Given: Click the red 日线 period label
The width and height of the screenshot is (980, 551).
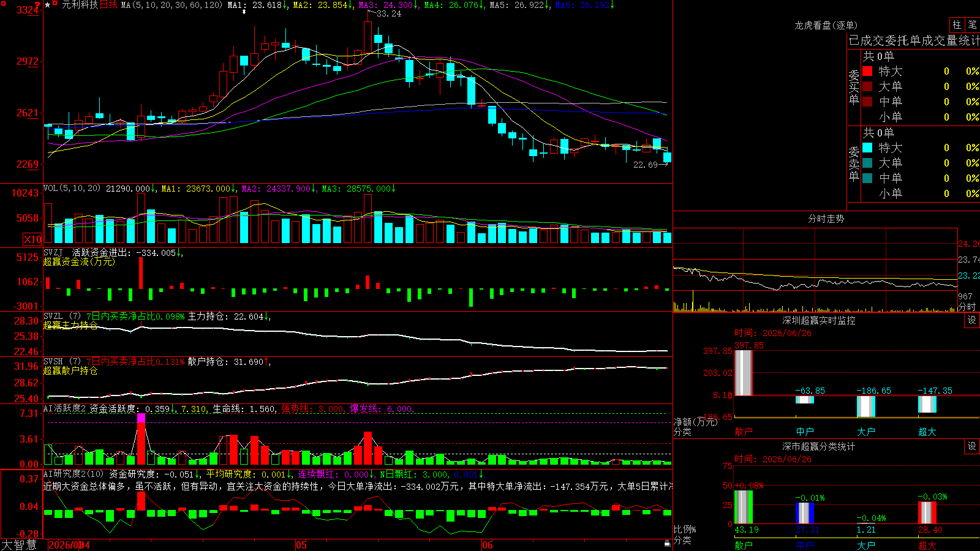Looking at the screenshot, I should [108, 5].
